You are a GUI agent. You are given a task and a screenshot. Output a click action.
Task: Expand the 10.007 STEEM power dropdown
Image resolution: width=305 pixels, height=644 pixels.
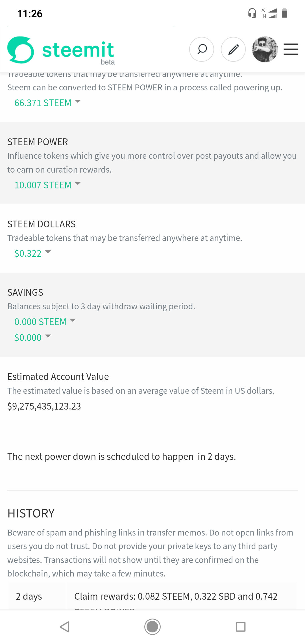47,185
